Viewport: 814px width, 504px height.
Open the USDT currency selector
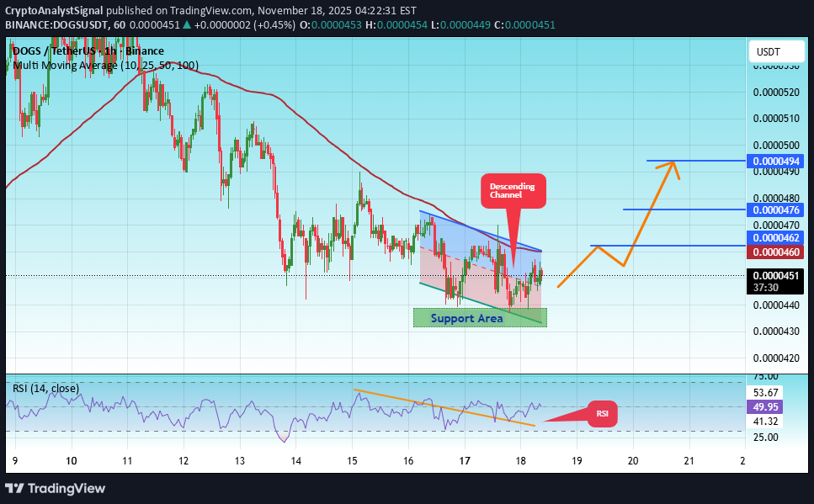(769, 52)
